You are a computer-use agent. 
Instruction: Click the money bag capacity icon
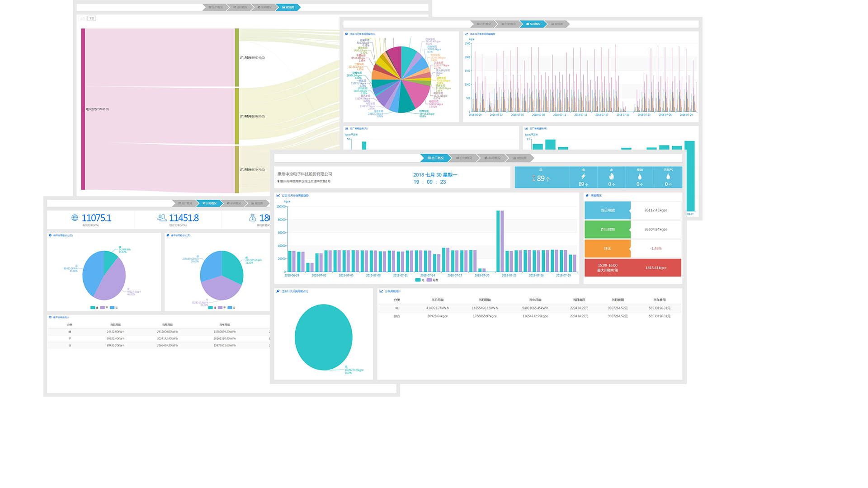pos(252,218)
